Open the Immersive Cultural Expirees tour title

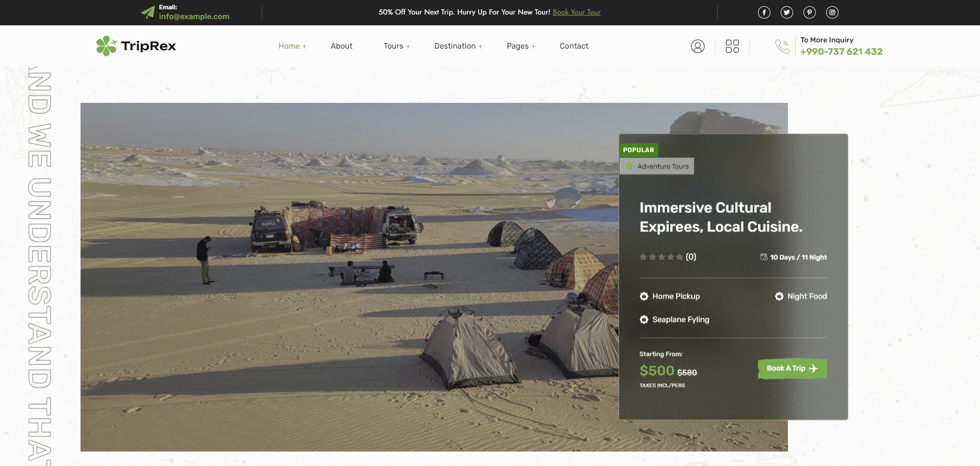coord(721,217)
